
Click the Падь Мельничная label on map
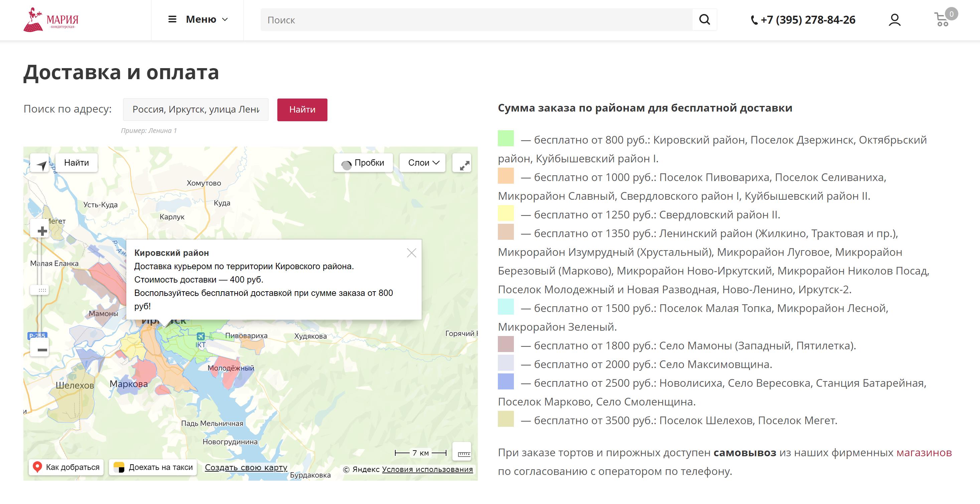pos(212,424)
